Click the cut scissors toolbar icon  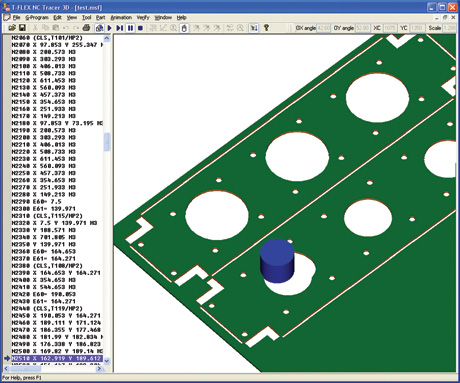coord(35,28)
